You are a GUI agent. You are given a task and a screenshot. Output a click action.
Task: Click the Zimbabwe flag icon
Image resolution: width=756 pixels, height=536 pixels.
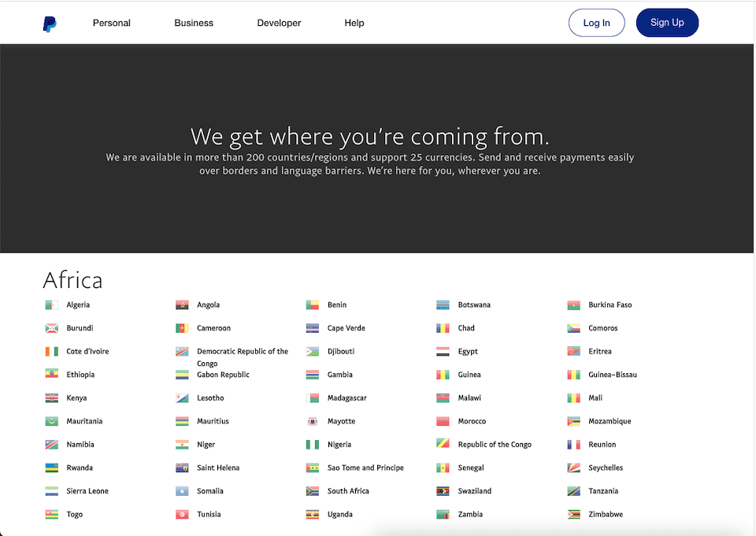click(x=572, y=514)
